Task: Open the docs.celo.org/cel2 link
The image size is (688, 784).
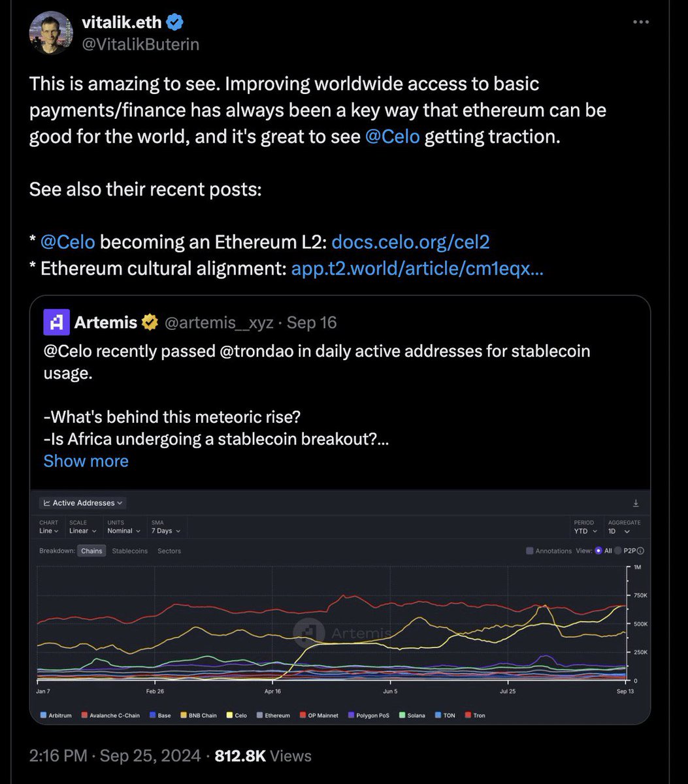Action: click(411, 242)
